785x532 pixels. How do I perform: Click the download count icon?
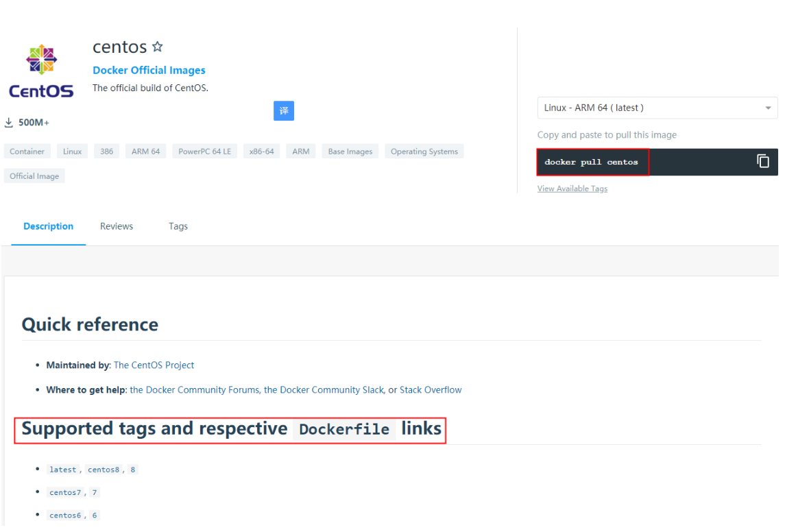click(x=8, y=123)
